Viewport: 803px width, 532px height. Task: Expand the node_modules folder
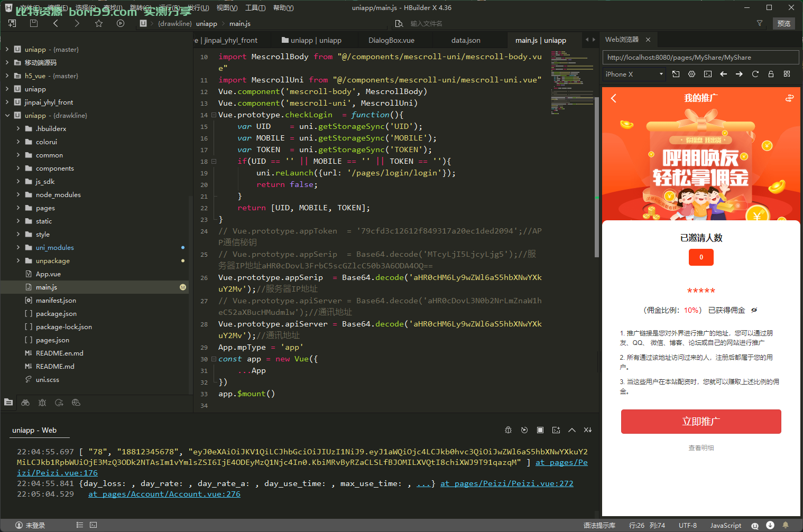coord(18,194)
